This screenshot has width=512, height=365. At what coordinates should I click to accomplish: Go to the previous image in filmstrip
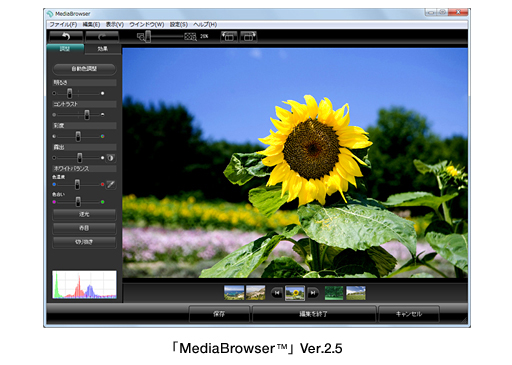tap(277, 293)
